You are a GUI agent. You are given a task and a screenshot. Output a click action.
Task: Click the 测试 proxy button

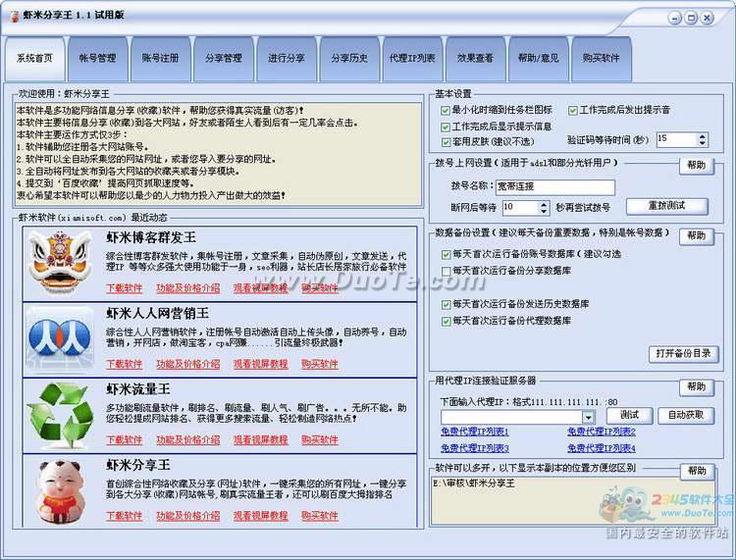[629, 415]
